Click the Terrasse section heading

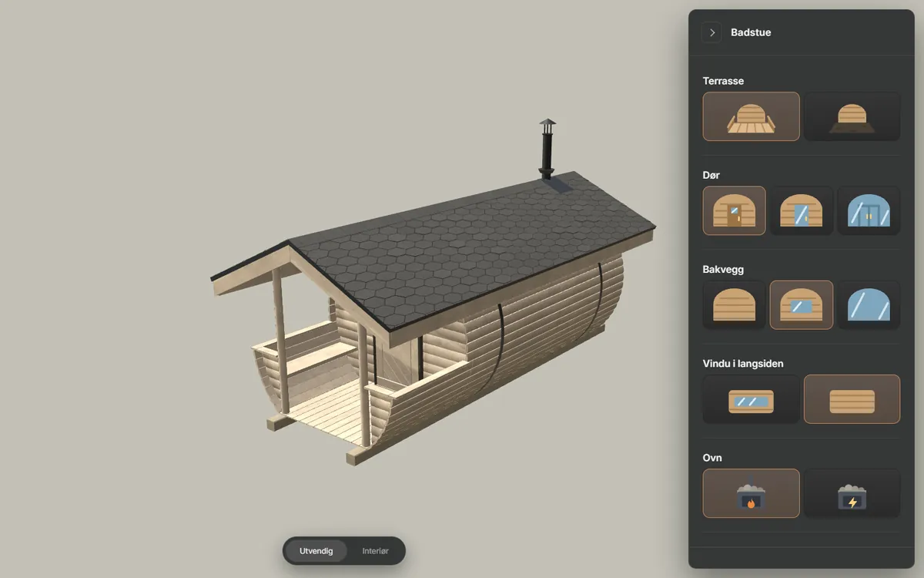pyautogui.click(x=723, y=81)
